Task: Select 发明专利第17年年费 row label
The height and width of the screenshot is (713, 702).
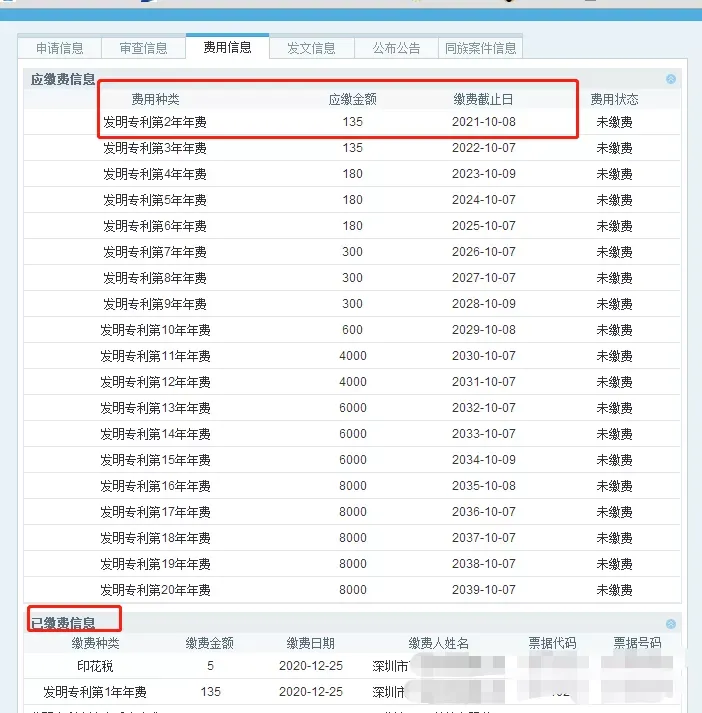Action: tap(155, 512)
